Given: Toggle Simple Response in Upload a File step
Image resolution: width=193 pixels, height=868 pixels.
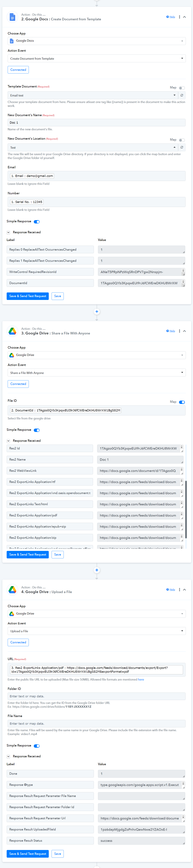Looking at the screenshot, I should point(37,746).
